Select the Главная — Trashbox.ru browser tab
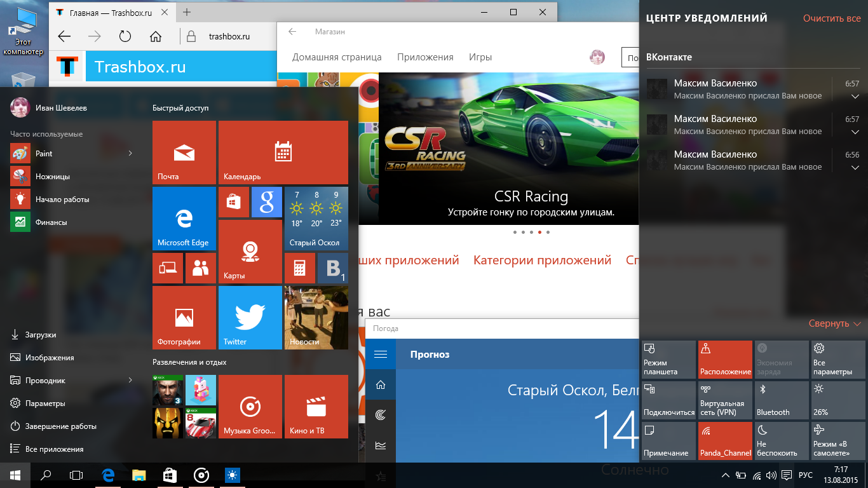The width and height of the screenshot is (868, 488). (112, 12)
